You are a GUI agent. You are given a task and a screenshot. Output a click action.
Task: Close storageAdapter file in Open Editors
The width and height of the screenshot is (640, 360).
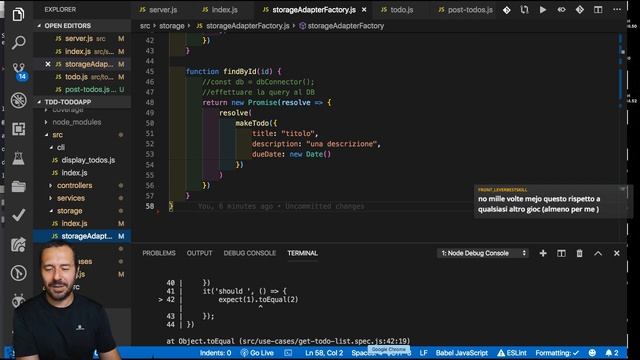[x=48, y=64]
